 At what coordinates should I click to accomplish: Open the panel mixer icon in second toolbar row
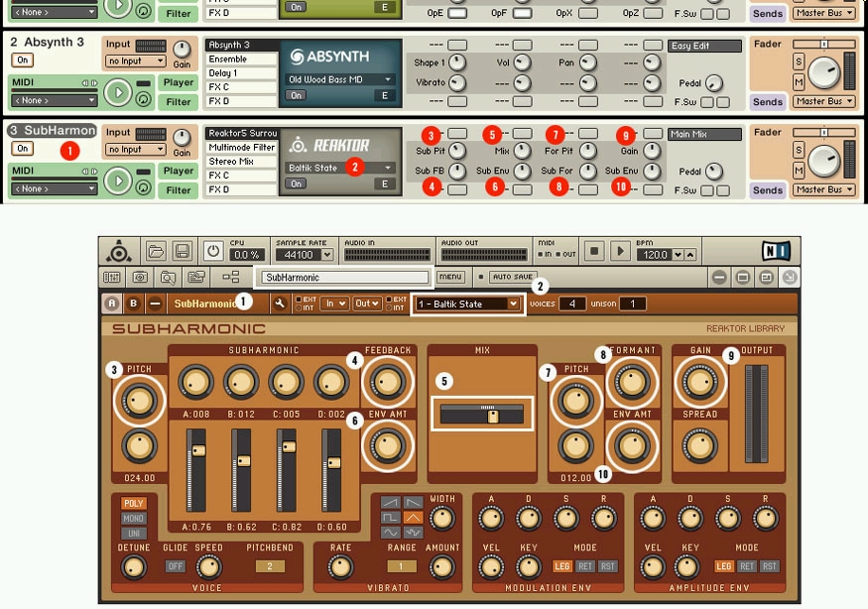[x=112, y=277]
